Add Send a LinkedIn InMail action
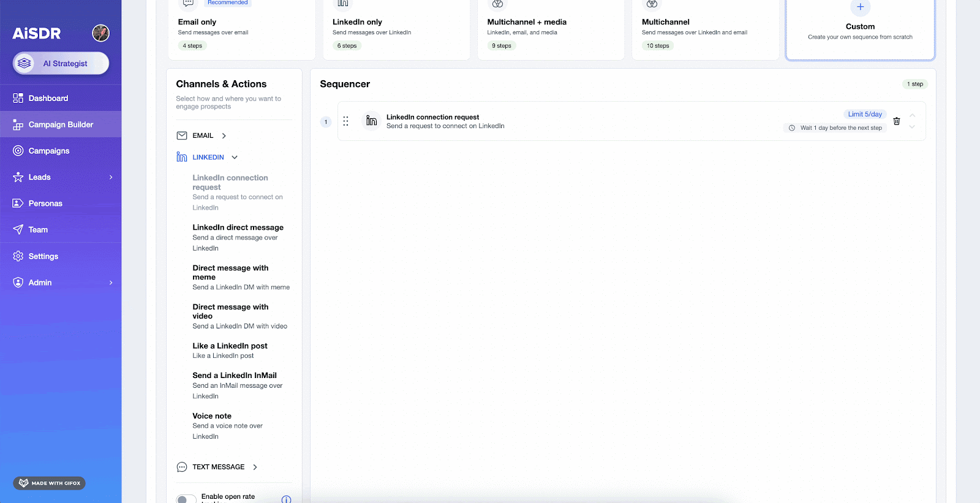This screenshot has width=980, height=503. 238,385
